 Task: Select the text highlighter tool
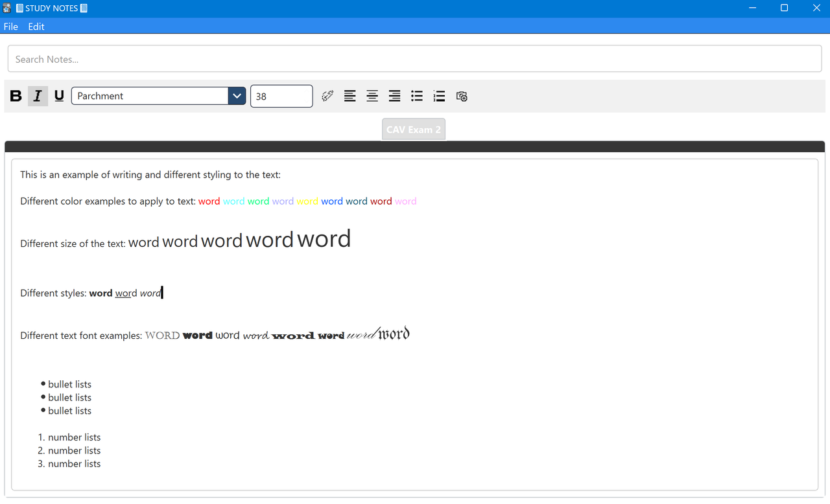(327, 96)
